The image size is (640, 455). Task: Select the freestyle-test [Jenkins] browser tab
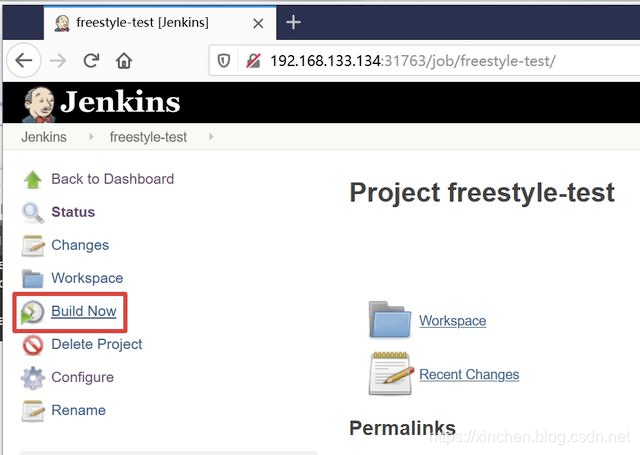160,23
